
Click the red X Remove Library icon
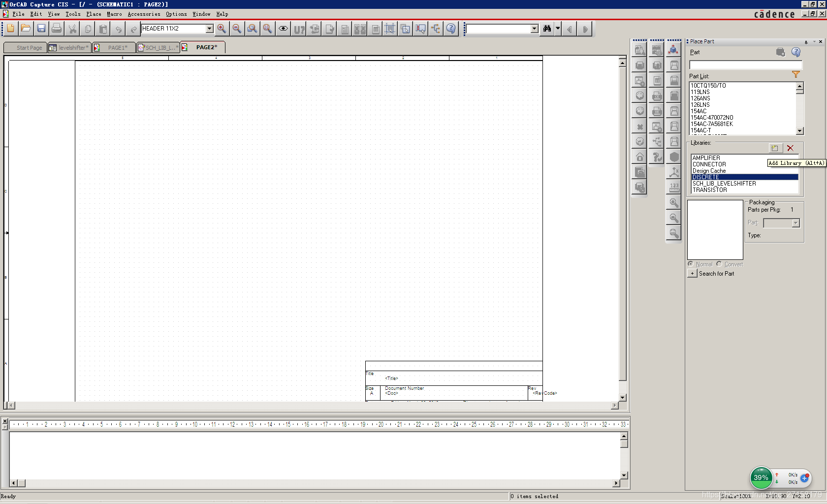tap(790, 148)
